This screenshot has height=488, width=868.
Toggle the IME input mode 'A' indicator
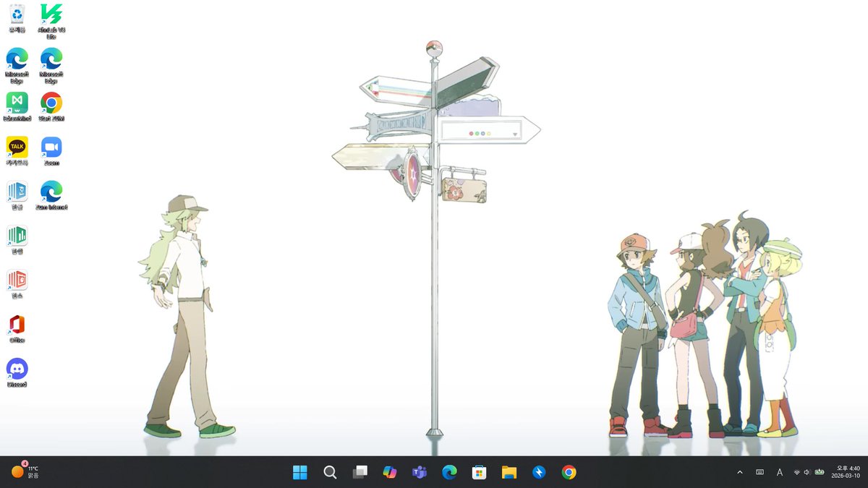tap(780, 472)
